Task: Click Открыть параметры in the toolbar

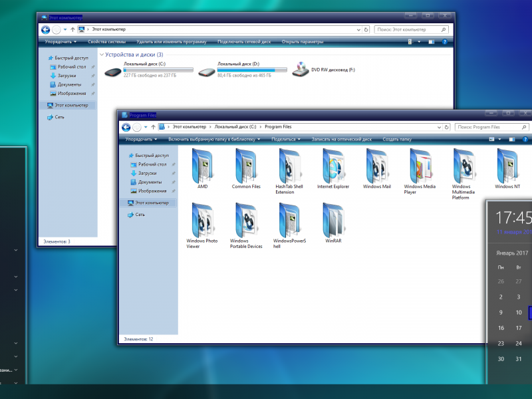Action: tap(303, 42)
